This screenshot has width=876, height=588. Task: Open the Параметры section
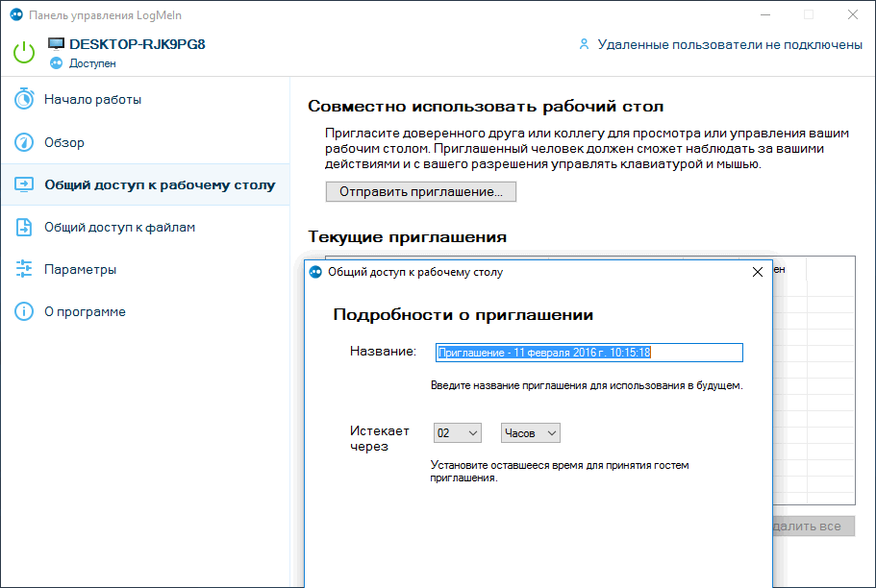145,269
